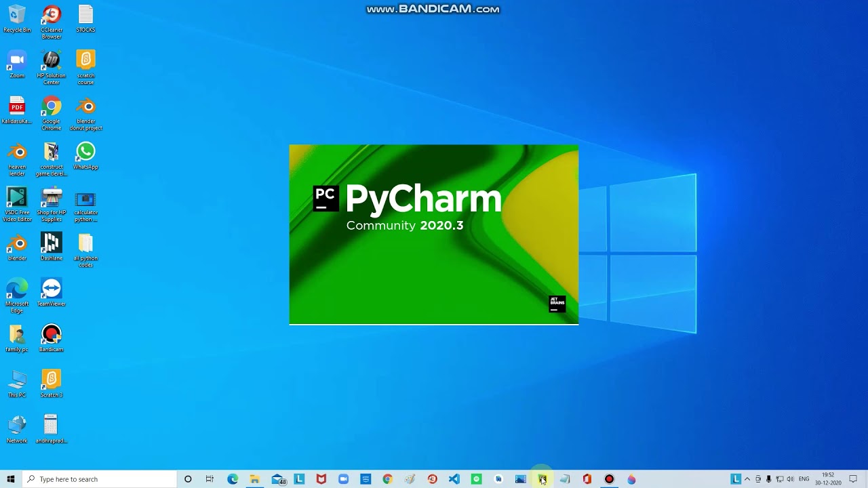Launch WhatsApp from the desktop
Image resolution: width=868 pixels, height=488 pixels.
[85, 156]
